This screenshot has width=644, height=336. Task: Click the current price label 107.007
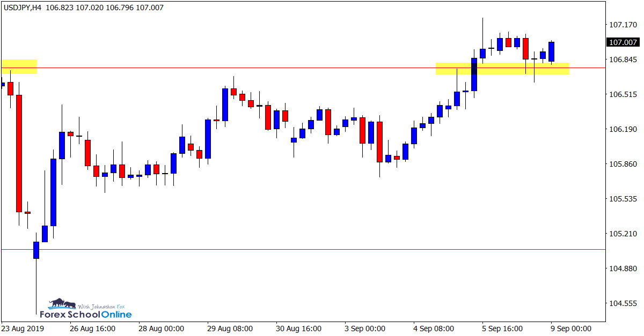pyautogui.click(x=623, y=42)
